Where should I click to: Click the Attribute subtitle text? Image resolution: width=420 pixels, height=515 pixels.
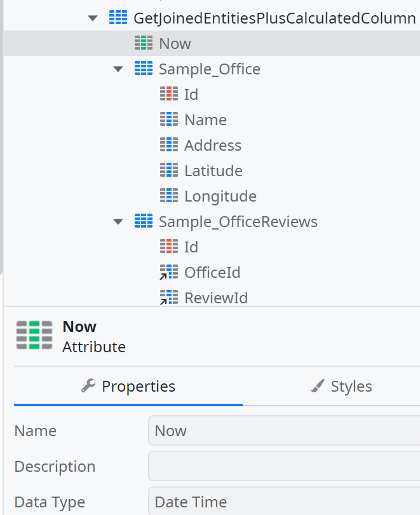tap(94, 347)
